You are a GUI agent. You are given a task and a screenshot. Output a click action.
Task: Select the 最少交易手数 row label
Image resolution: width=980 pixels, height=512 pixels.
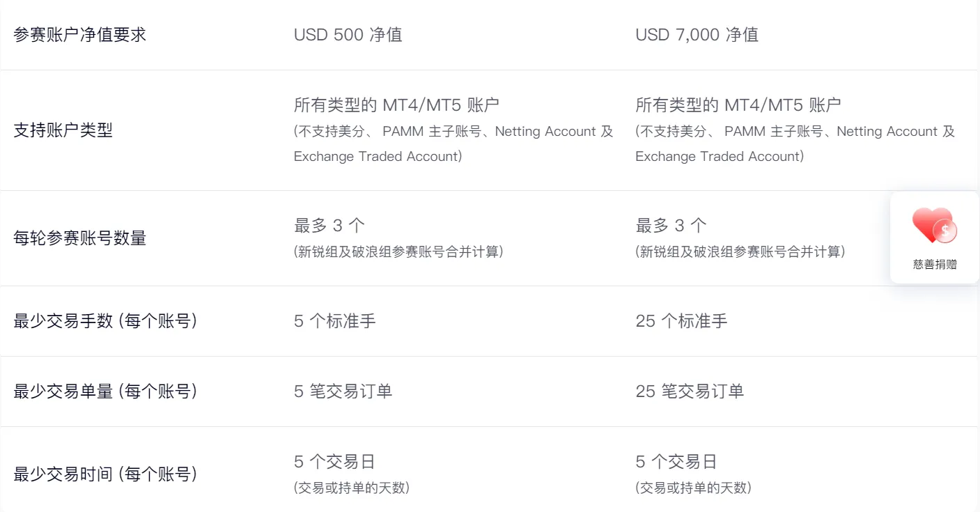[105, 321]
